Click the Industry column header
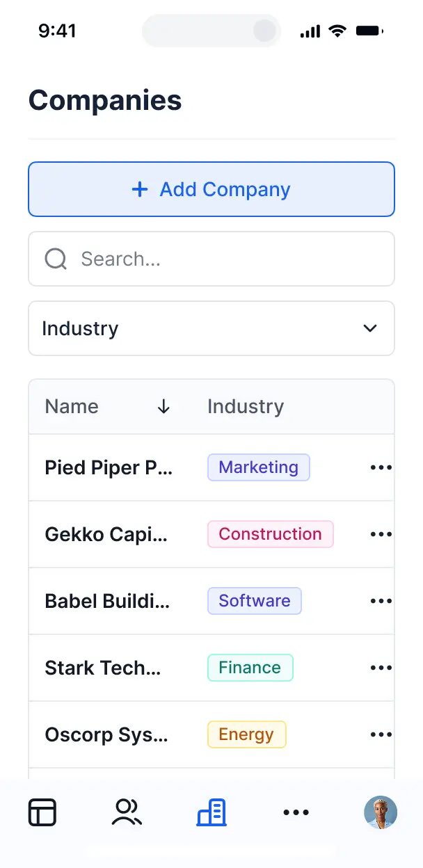This screenshot has width=423, height=868. 246,407
